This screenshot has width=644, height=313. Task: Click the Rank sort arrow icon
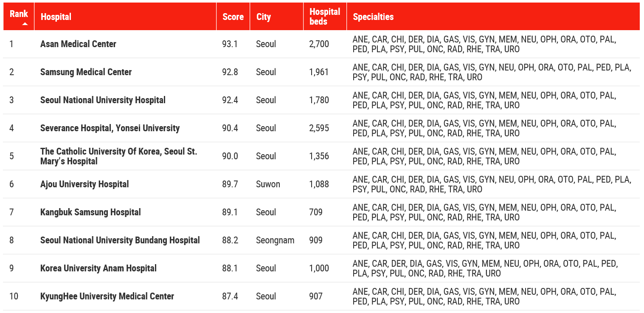point(25,24)
